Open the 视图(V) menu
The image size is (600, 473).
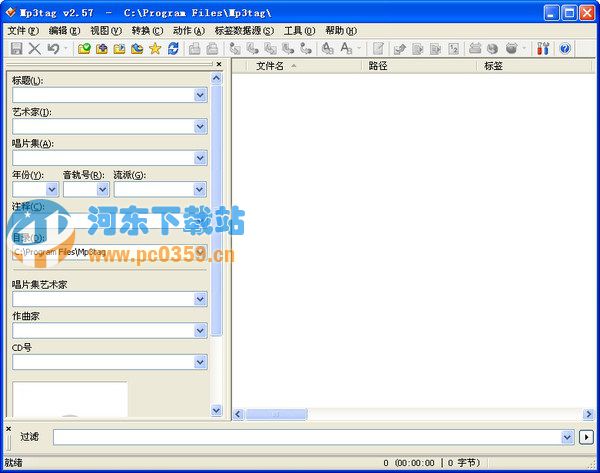[x=106, y=31]
